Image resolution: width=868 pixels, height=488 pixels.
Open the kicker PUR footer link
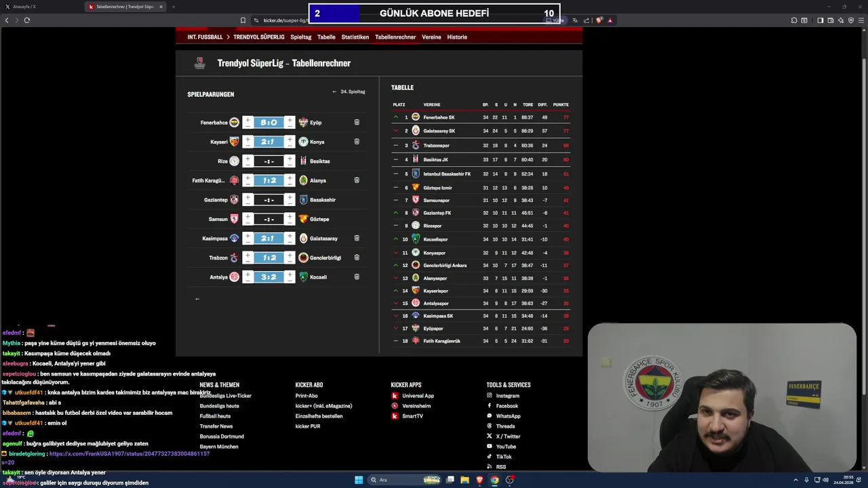(x=308, y=426)
